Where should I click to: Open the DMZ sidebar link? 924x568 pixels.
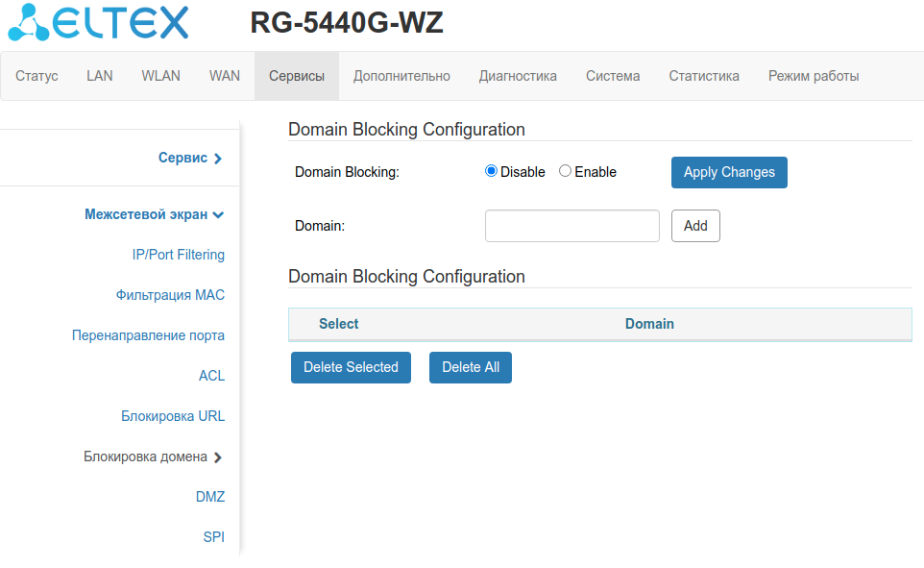tap(209, 497)
